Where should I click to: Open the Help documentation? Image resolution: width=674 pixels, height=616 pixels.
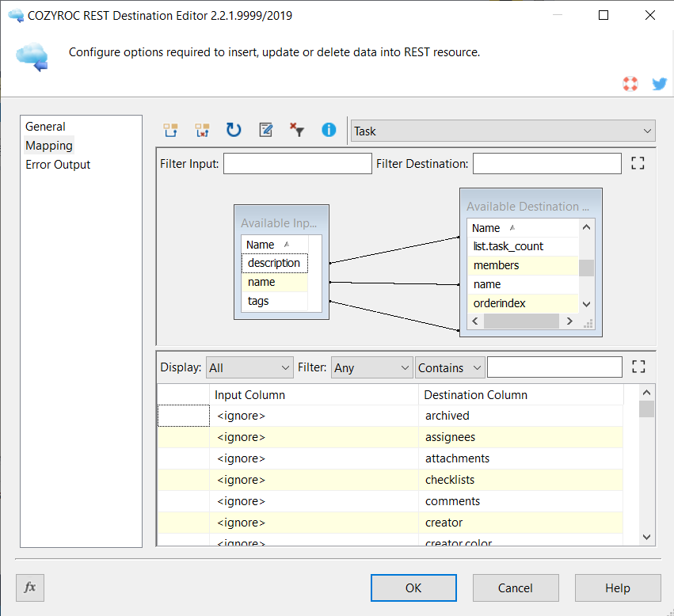pyautogui.click(x=618, y=587)
